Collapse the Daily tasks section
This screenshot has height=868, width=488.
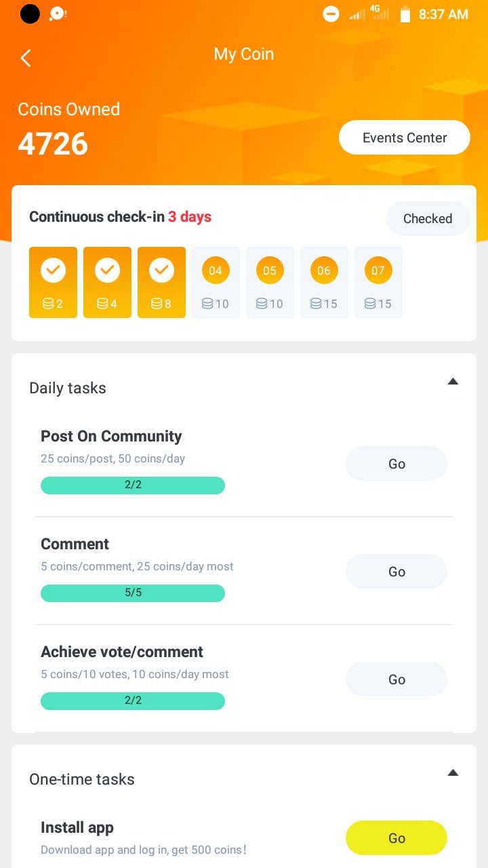click(x=453, y=382)
